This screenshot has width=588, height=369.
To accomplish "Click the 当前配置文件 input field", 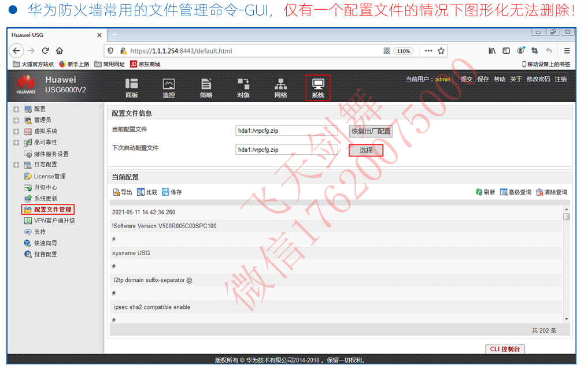I will 287,131.
